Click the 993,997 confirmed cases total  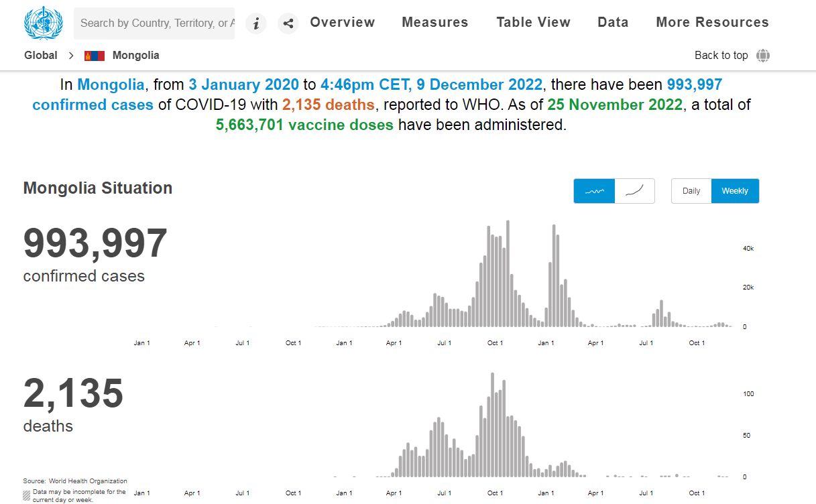click(x=95, y=243)
